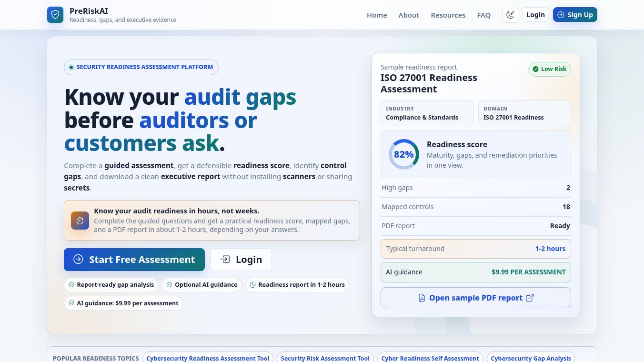The image size is (644, 362).
Task: Select the Cyber Readiness Self Assessment topic
Action: 430,358
